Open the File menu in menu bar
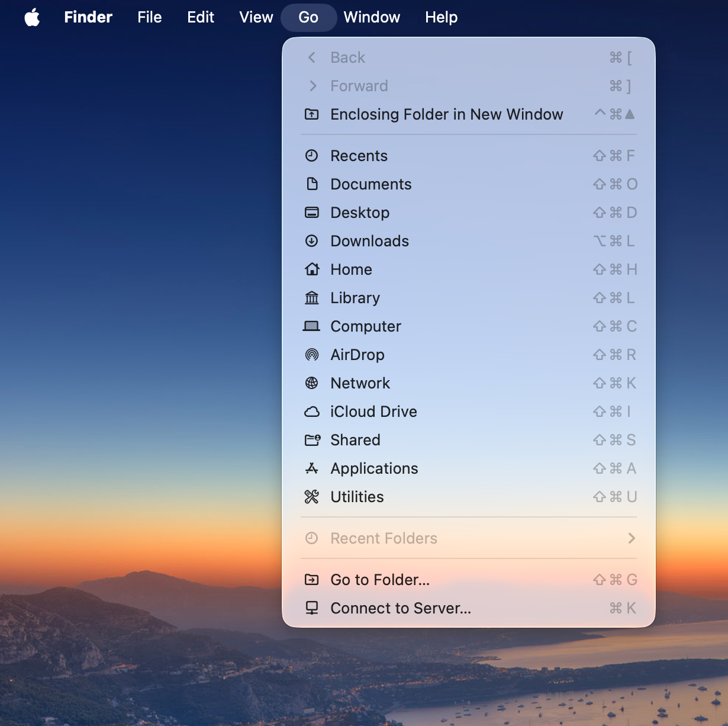Viewport: 728px width, 726px height. (x=149, y=17)
